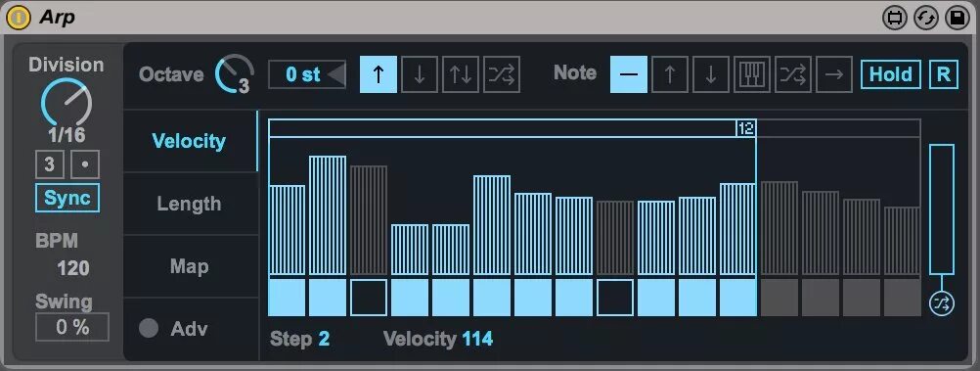
Task: Toggle step 6 on/off square
Action: coord(492,298)
